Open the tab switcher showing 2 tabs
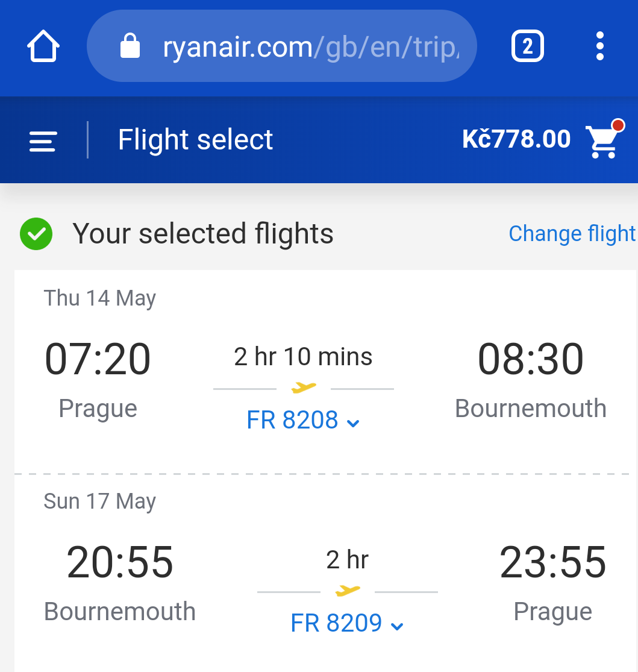This screenshot has width=638, height=672. tap(528, 46)
